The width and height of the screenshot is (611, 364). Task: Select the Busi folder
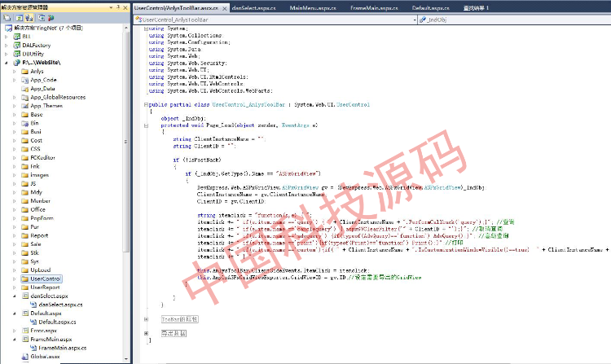point(36,132)
